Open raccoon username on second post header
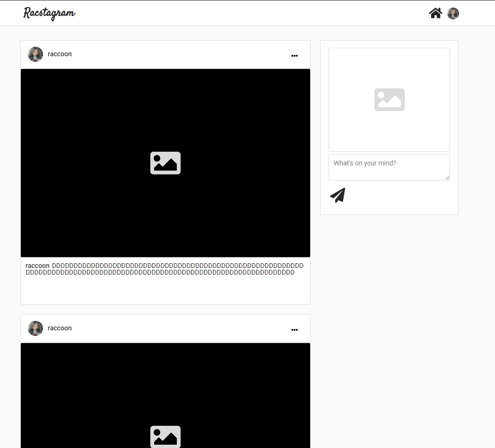495x448 pixels. point(60,328)
